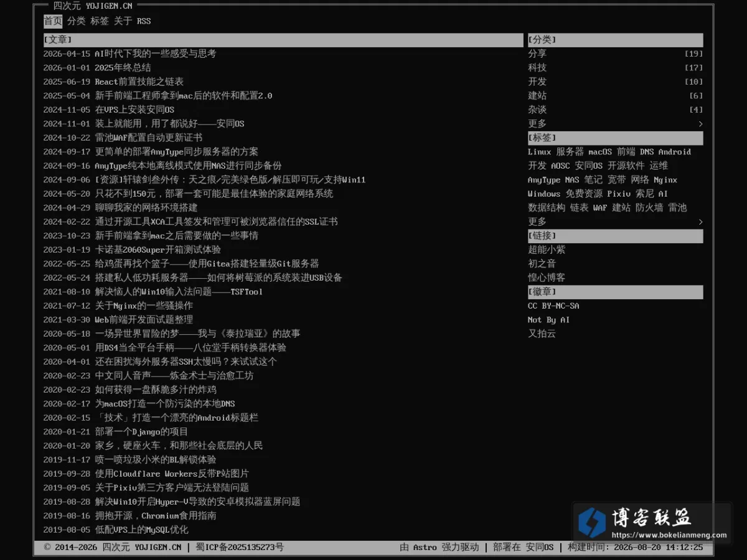Click the Windows tag
Image resolution: width=747 pixels, height=560 pixels.
(544, 194)
